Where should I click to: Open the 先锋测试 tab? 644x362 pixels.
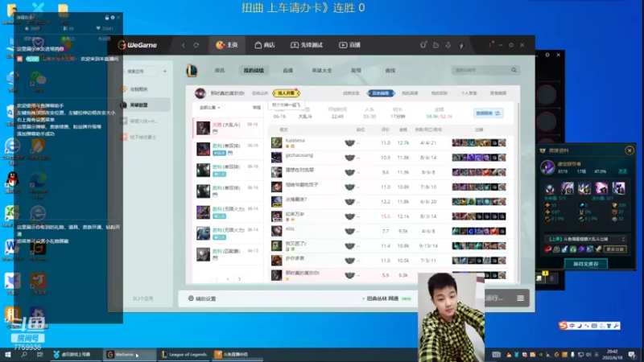pos(307,45)
